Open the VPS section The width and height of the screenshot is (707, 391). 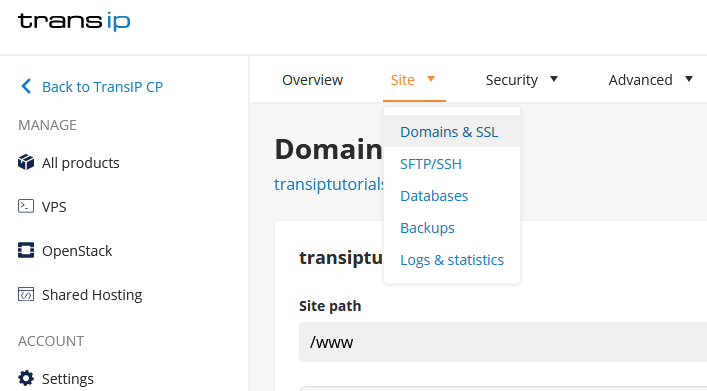click(x=54, y=207)
